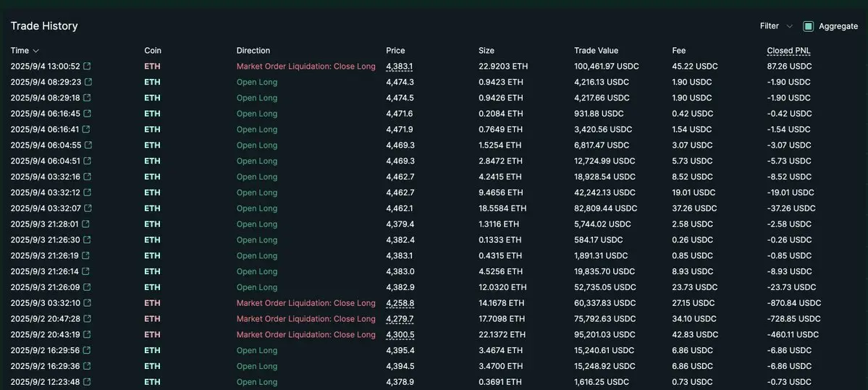Click size 0.3691 ETH
This screenshot has height=390, width=868.
[500, 382]
